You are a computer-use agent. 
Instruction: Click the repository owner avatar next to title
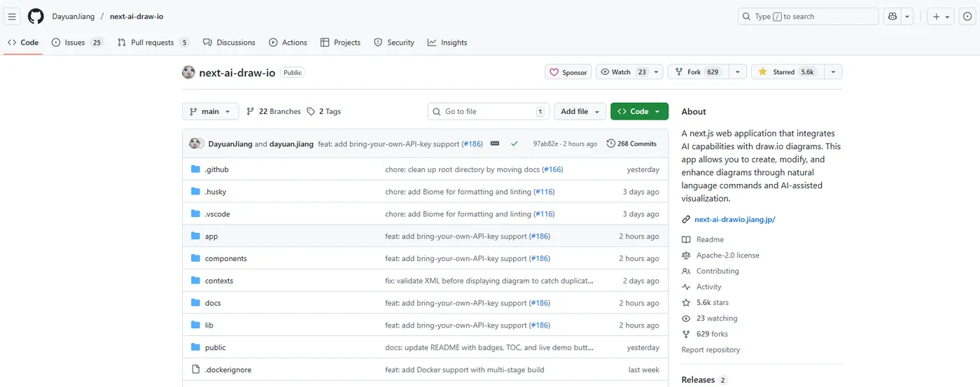click(188, 72)
